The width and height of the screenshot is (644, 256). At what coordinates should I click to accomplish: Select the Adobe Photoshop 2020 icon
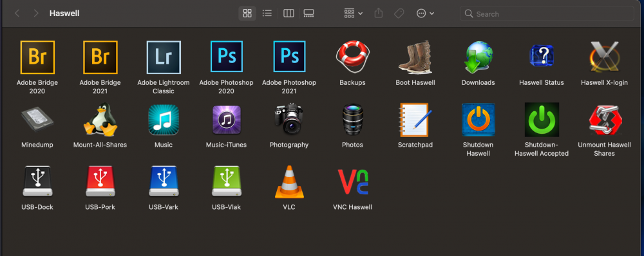(226, 57)
